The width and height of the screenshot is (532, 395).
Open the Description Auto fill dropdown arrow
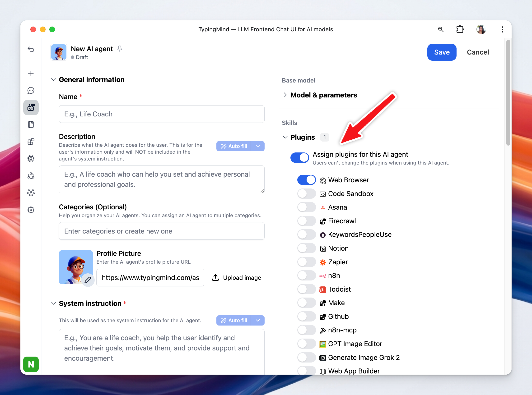(x=258, y=146)
